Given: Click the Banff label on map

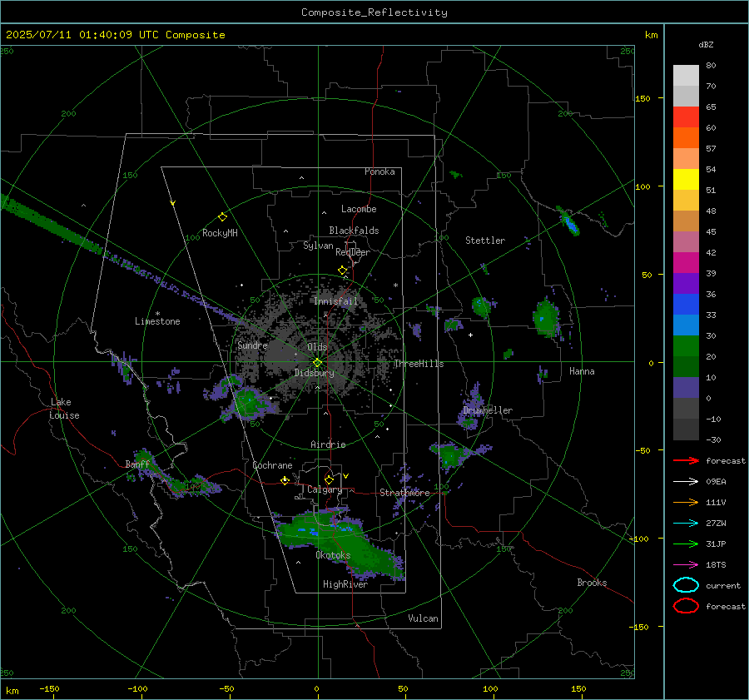Looking at the screenshot, I should click(137, 464).
